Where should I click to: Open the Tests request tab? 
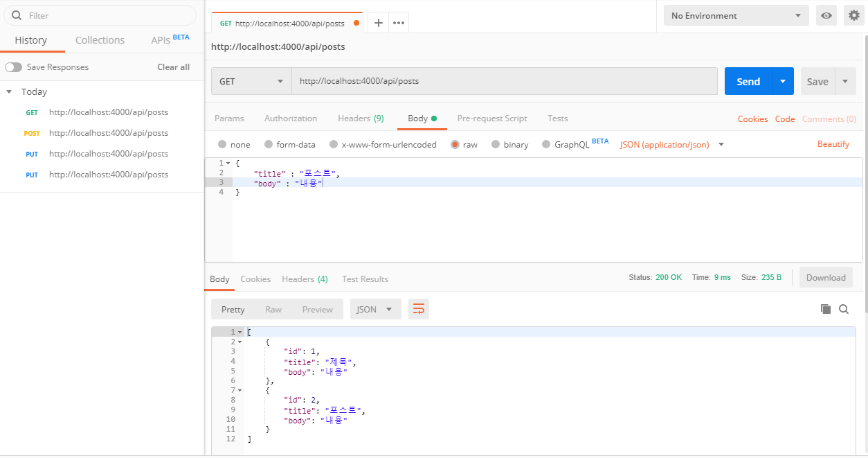[557, 118]
